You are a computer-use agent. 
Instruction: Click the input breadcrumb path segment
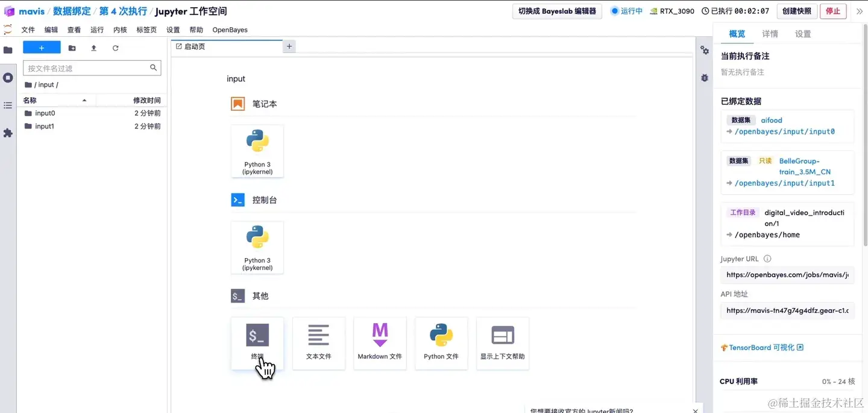pos(46,85)
